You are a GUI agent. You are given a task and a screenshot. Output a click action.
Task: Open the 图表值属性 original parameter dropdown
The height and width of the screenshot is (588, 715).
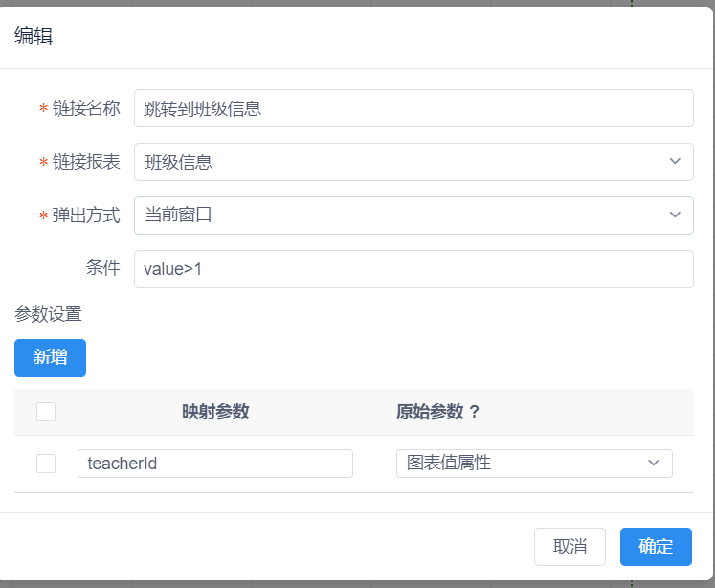pyautogui.click(x=534, y=464)
